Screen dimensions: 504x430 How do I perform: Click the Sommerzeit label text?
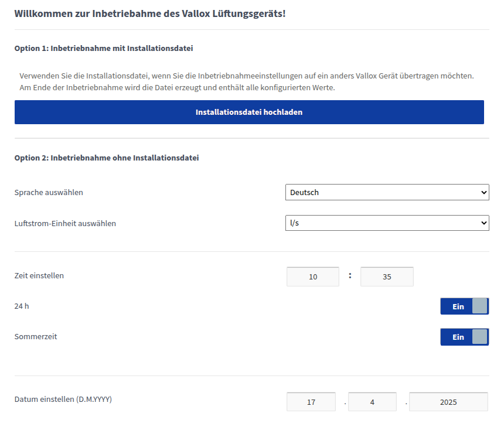[36, 336]
